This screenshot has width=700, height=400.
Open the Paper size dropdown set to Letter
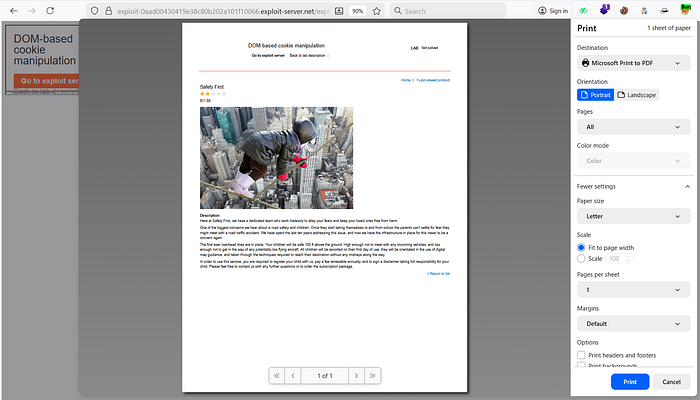point(633,216)
